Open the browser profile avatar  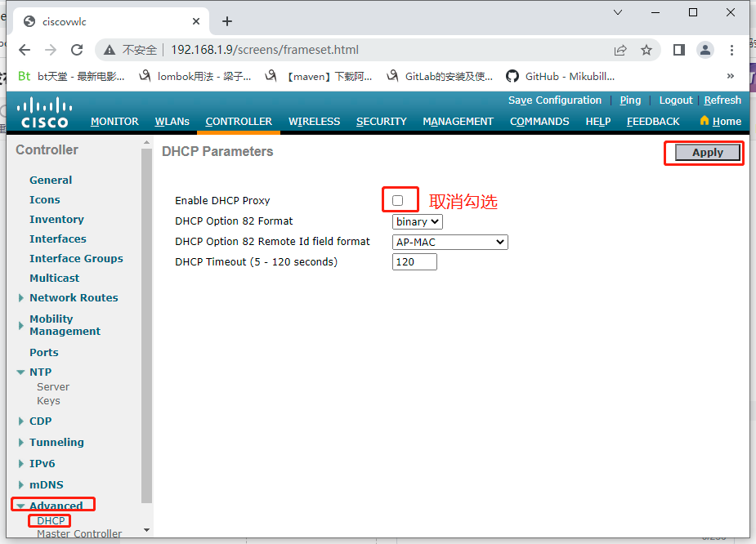[705, 49]
